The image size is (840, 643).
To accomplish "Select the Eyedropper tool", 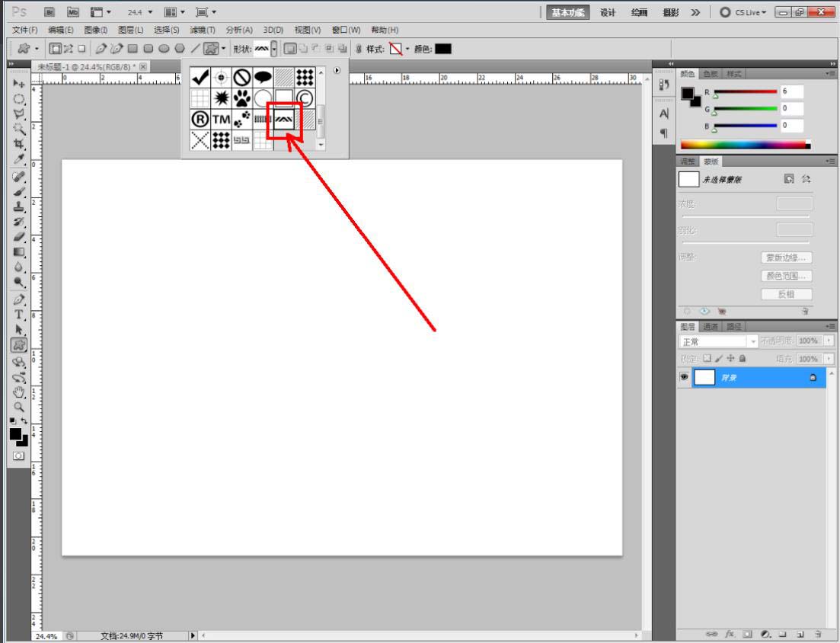I will [19, 158].
